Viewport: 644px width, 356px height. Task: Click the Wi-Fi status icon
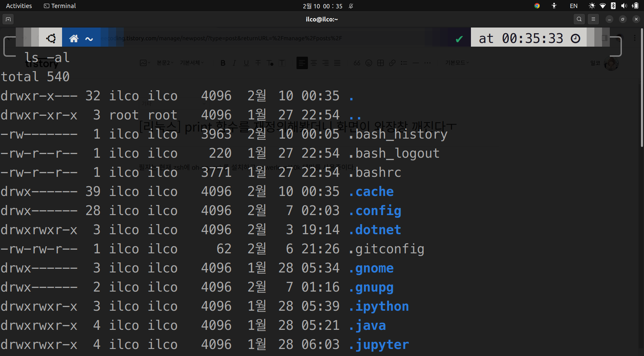[x=603, y=6]
